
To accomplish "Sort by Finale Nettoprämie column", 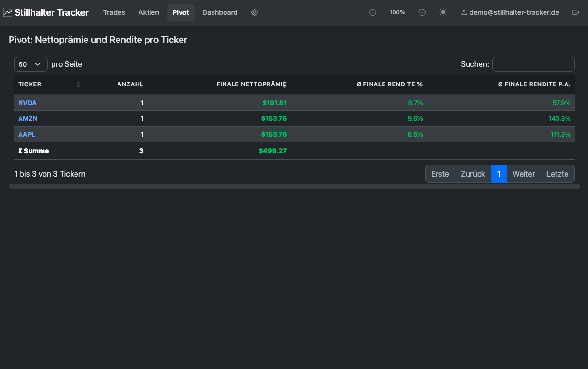I will 219,84.
